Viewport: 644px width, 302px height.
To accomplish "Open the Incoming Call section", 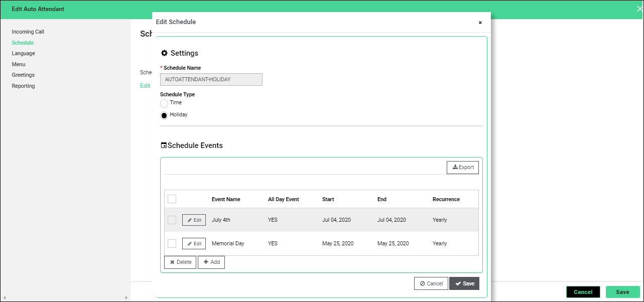I will (x=28, y=32).
